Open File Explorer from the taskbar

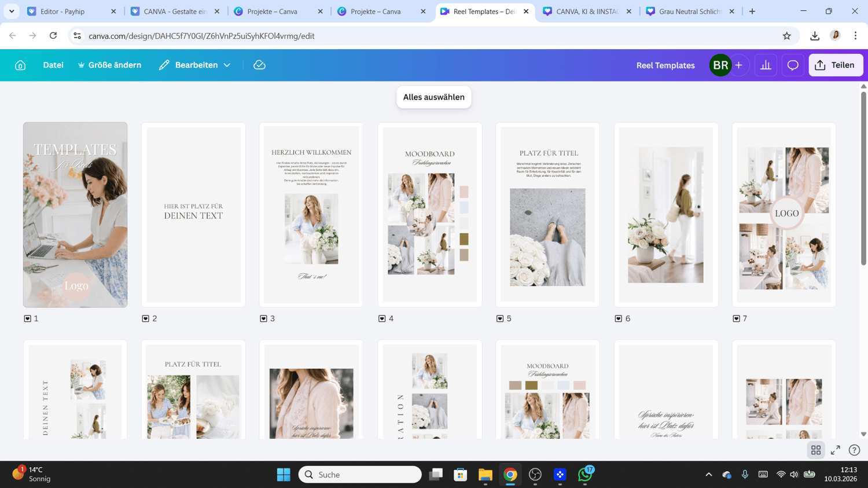coord(485,475)
